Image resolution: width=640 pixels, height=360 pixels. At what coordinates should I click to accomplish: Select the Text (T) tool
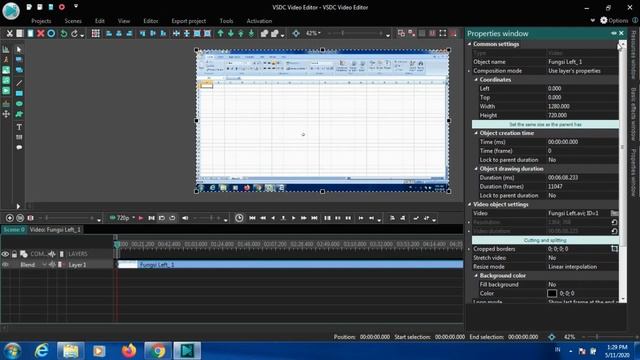19,127
